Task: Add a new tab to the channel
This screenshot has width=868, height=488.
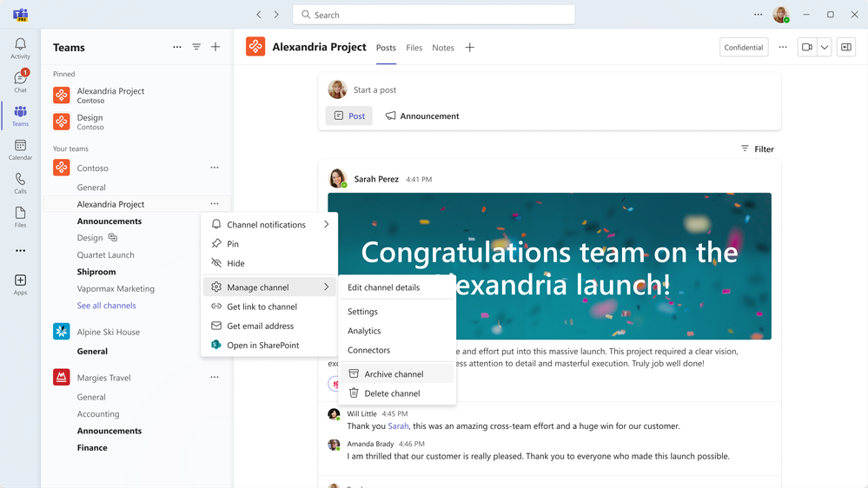Action: [469, 48]
